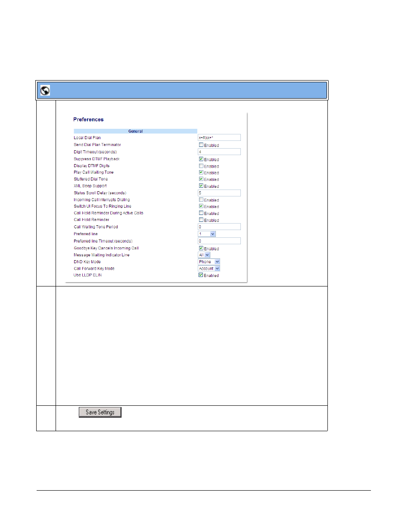The image size is (411, 532).
Task: Click the Preferences heading
Action: [x=88, y=120]
